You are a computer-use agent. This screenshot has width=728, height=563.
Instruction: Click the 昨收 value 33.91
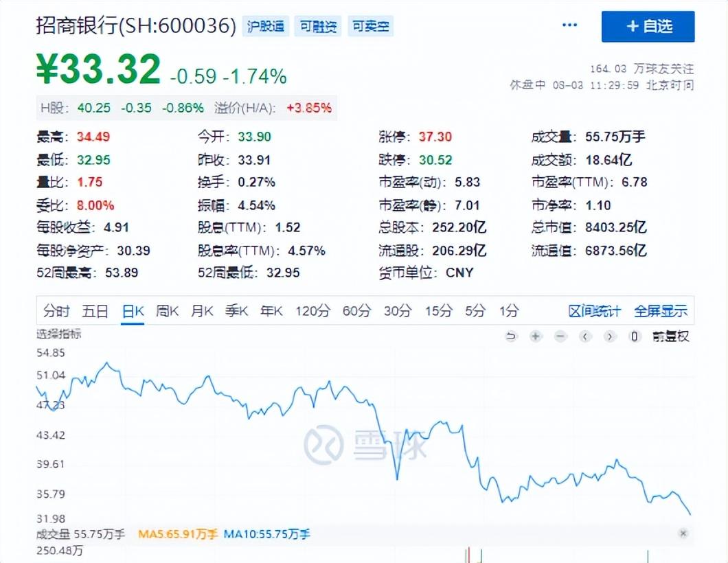pos(254,160)
